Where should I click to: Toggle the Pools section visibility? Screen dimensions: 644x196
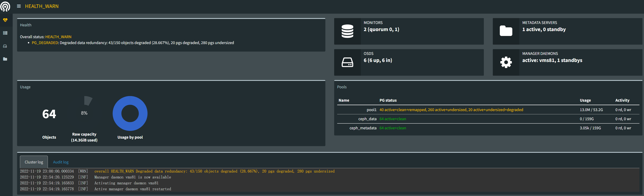342,86
